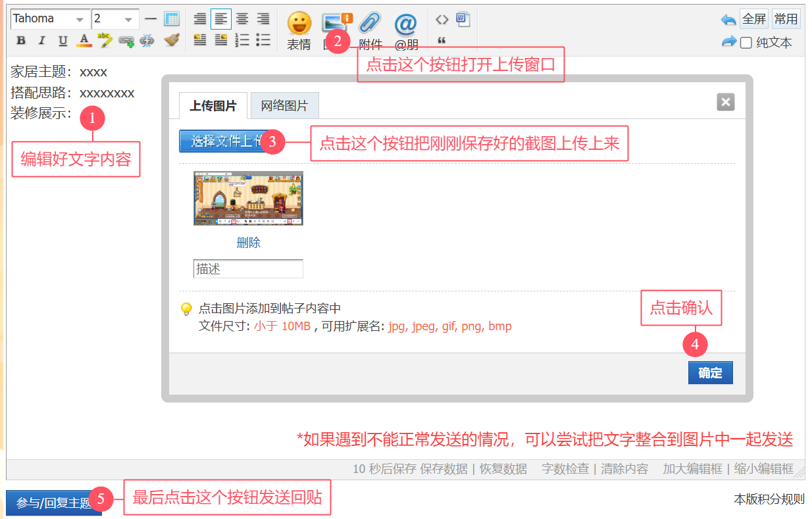Click the image upload toolbar icon
The height and width of the screenshot is (519, 812).
click(x=334, y=23)
